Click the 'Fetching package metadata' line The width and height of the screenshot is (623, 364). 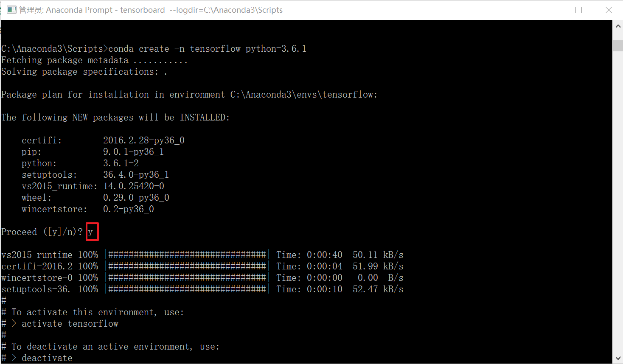point(94,60)
